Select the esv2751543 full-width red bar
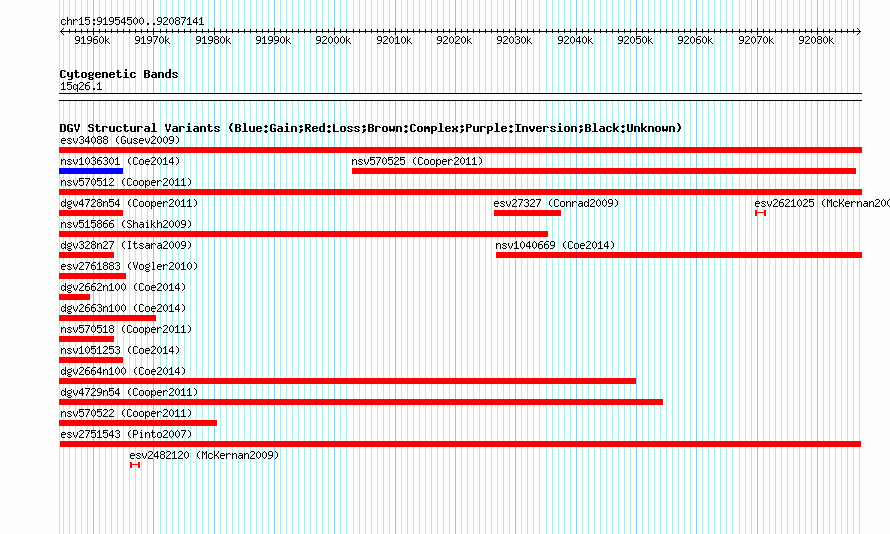This screenshot has height=534, width=890. click(x=460, y=444)
